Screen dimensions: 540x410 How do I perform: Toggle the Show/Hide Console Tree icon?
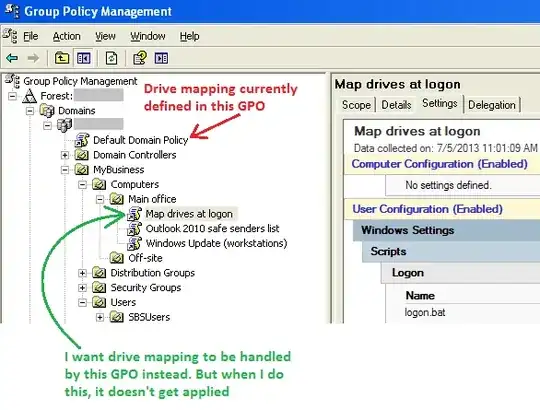coord(84,58)
